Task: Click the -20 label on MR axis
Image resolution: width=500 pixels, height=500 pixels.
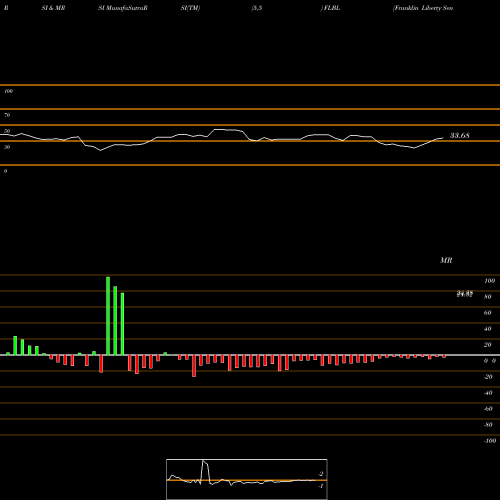Action: 488,377
